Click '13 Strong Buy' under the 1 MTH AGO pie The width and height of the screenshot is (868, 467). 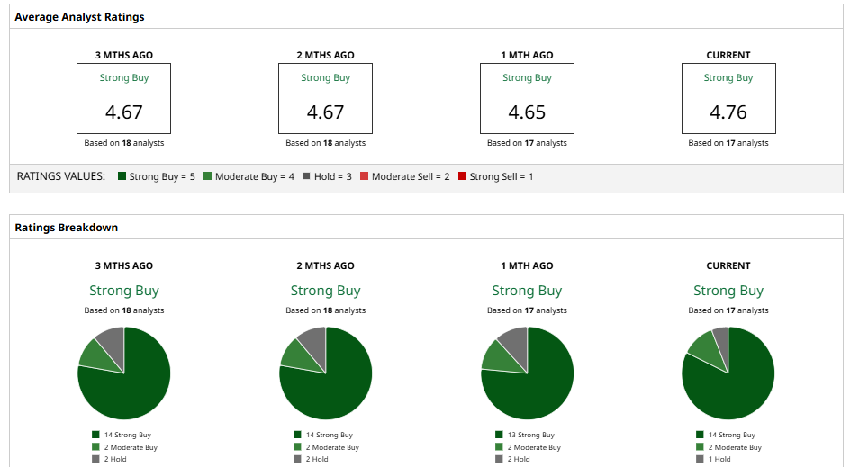(x=531, y=435)
